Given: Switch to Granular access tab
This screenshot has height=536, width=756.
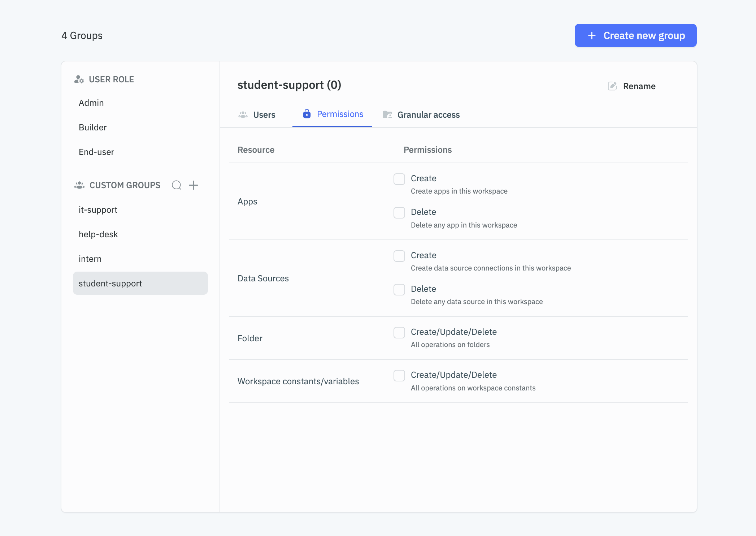Looking at the screenshot, I should 421,114.
